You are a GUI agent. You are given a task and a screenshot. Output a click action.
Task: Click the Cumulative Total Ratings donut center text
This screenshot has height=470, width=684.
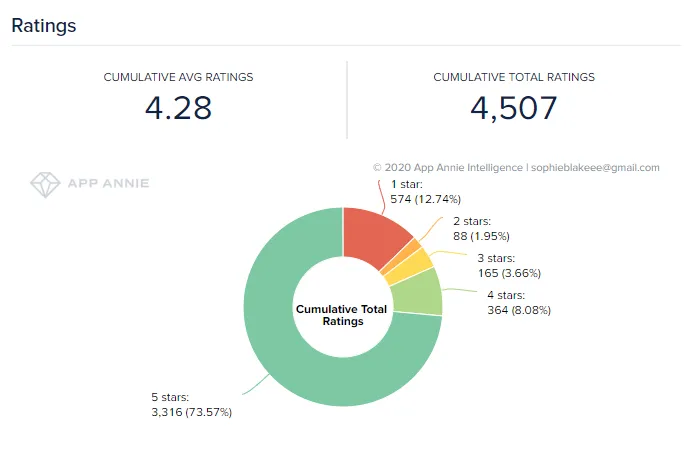click(x=342, y=315)
